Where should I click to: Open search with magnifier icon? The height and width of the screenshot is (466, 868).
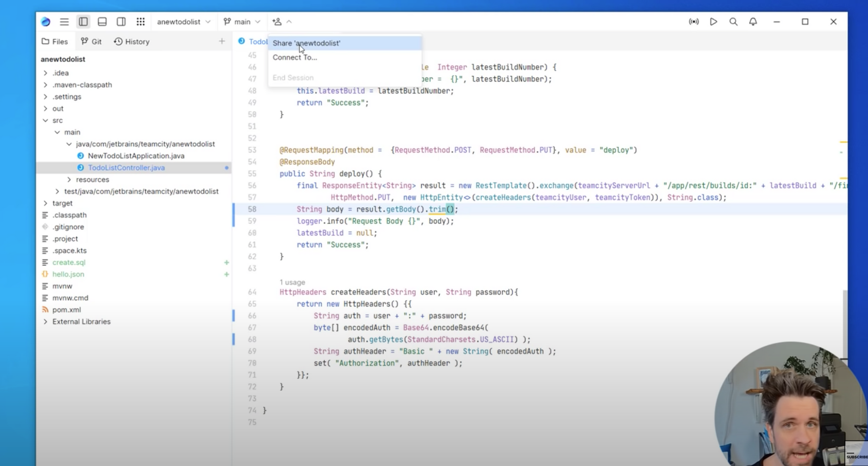click(733, 22)
